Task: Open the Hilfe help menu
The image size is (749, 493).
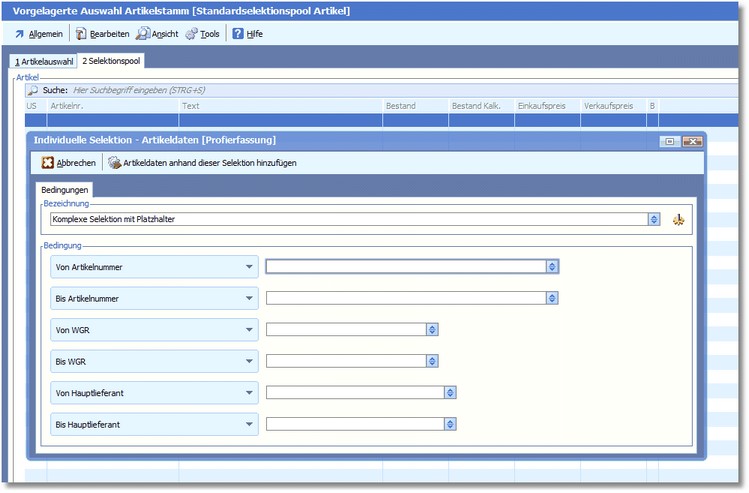Action: [x=247, y=33]
